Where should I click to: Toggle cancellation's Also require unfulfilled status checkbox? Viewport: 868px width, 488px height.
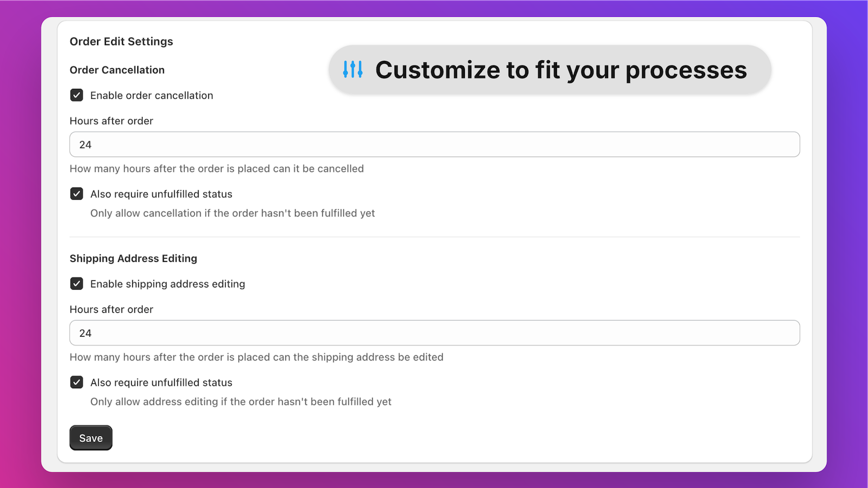coord(76,194)
